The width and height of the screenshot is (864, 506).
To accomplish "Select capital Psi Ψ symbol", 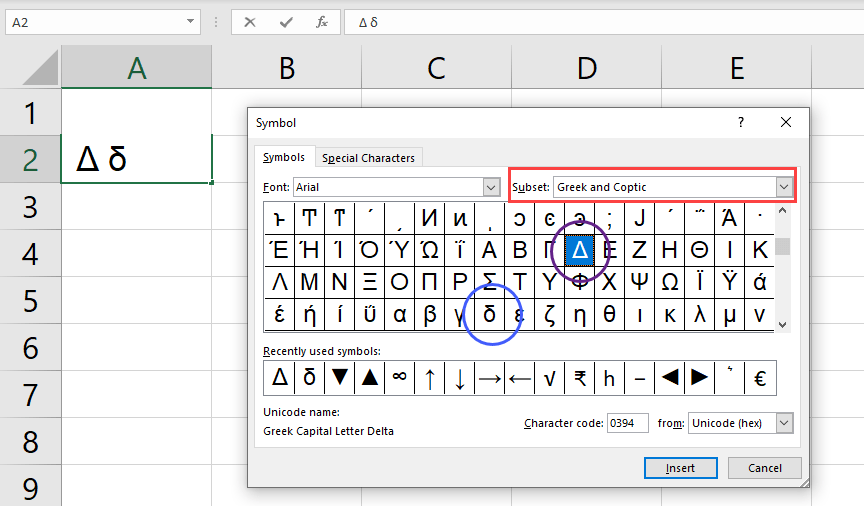I will (639, 282).
